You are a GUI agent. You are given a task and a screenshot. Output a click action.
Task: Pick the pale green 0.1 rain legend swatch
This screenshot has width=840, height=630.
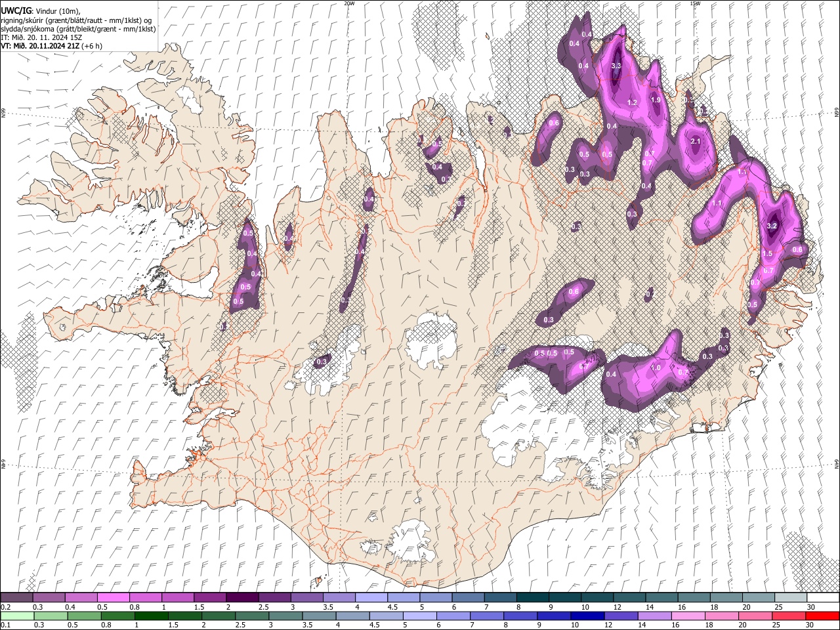coord(17,616)
